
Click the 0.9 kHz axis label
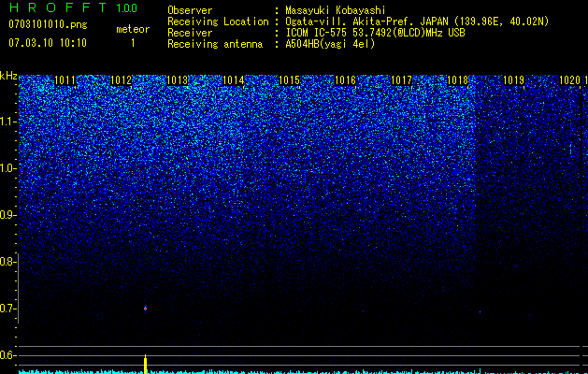[x=8, y=215]
